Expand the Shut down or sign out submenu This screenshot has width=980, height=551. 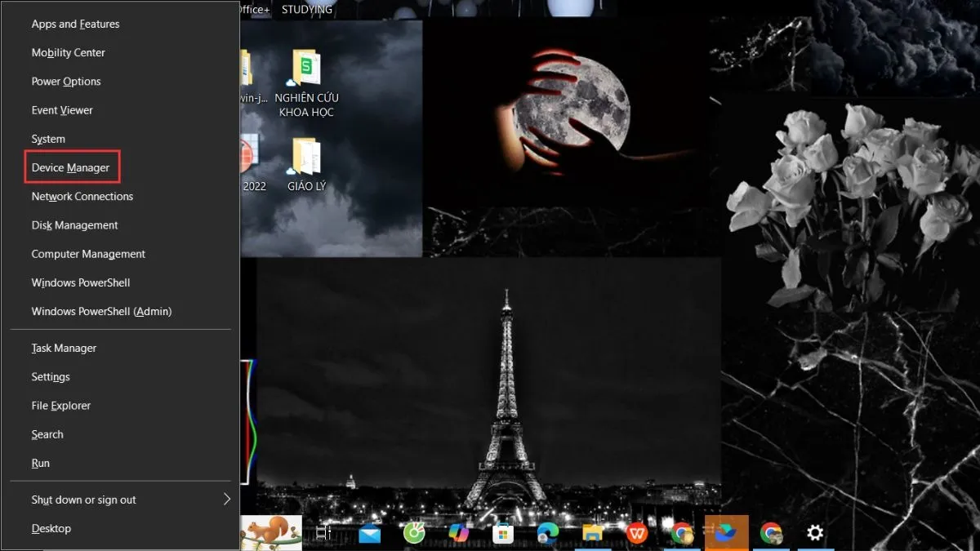(x=85, y=499)
